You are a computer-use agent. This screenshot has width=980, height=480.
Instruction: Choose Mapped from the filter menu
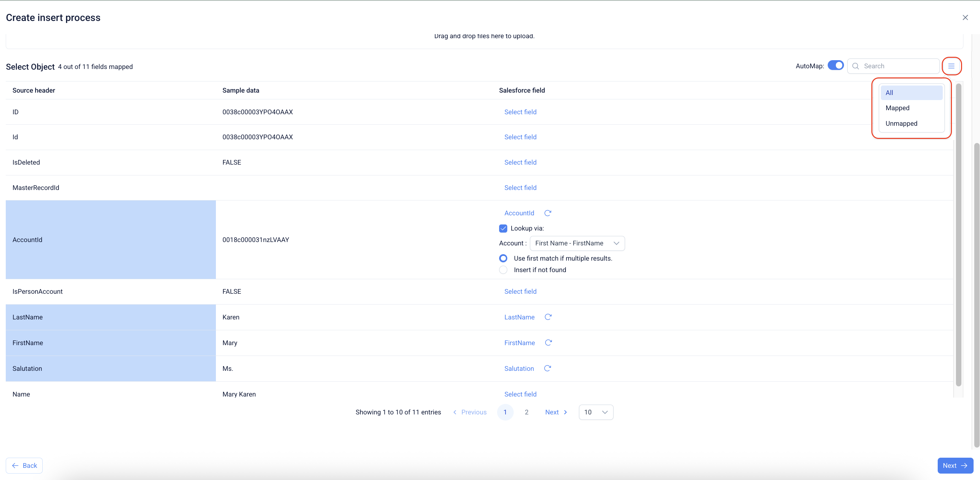click(897, 108)
